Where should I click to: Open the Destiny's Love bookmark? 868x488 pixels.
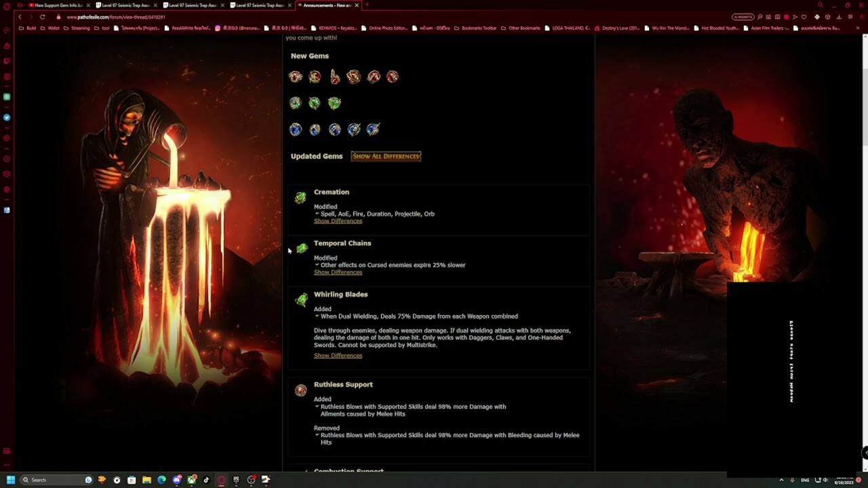point(618,28)
